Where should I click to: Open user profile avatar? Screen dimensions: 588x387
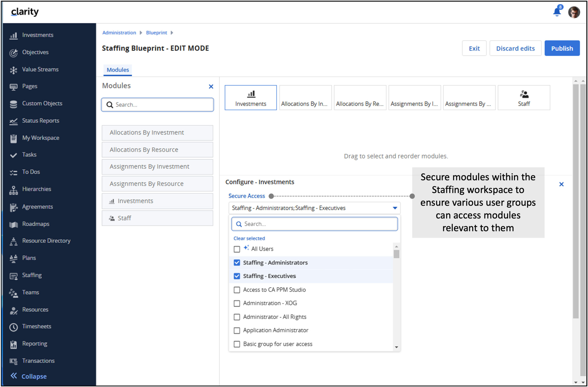click(574, 12)
